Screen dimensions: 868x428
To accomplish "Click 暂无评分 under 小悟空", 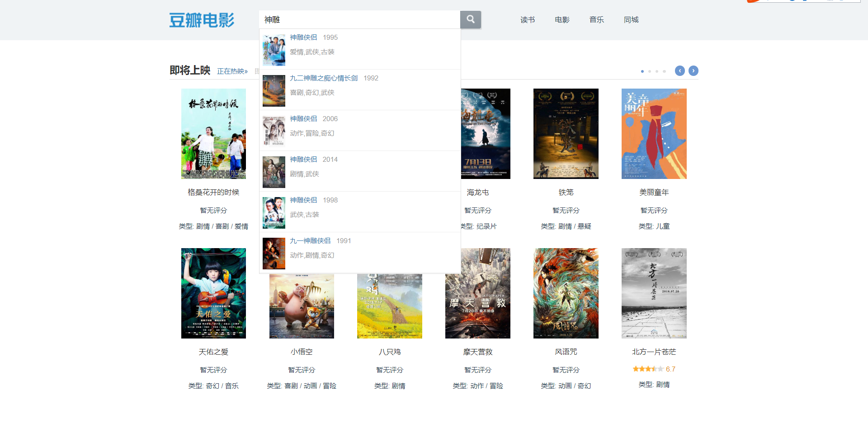I will 302,370.
